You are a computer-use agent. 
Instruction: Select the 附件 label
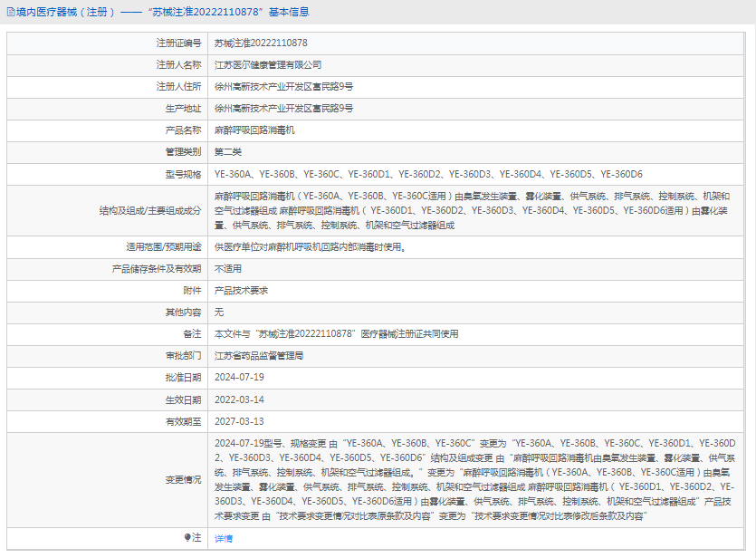(192, 291)
